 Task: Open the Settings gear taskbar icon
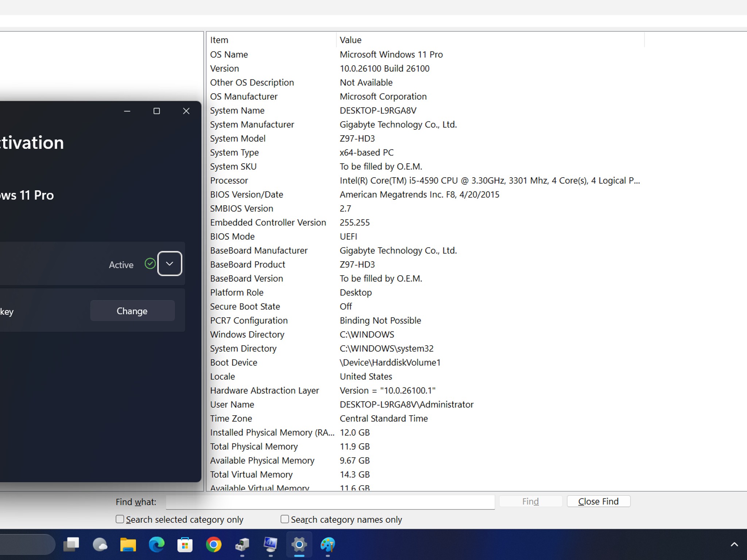pyautogui.click(x=299, y=545)
